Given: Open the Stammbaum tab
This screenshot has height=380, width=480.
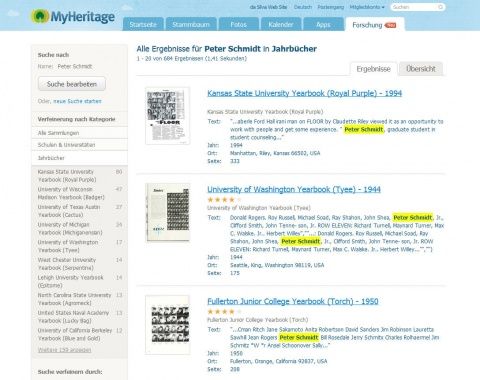Looking at the screenshot, I should click(x=191, y=24).
